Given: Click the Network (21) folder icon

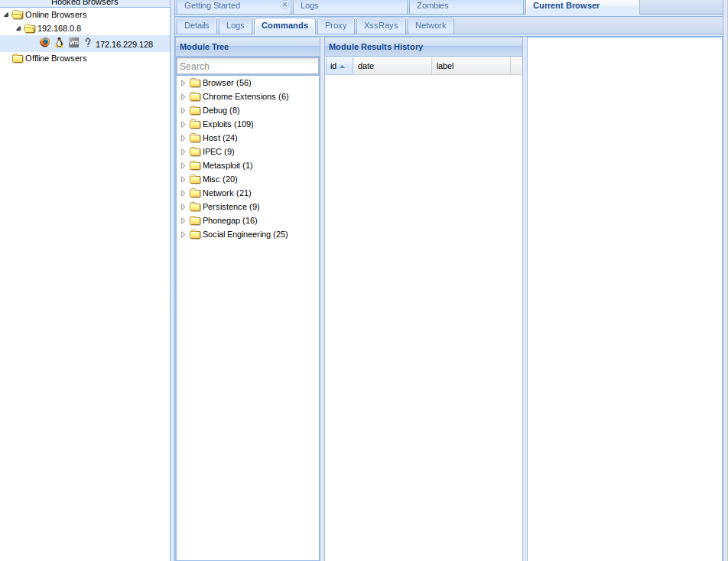Looking at the screenshot, I should (x=195, y=194).
